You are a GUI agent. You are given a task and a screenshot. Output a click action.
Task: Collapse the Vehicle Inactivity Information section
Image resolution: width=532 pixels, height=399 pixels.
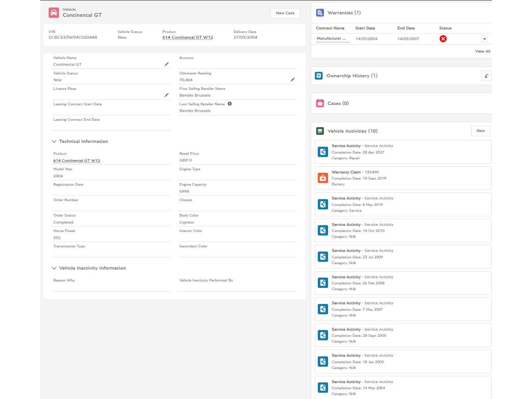54,268
